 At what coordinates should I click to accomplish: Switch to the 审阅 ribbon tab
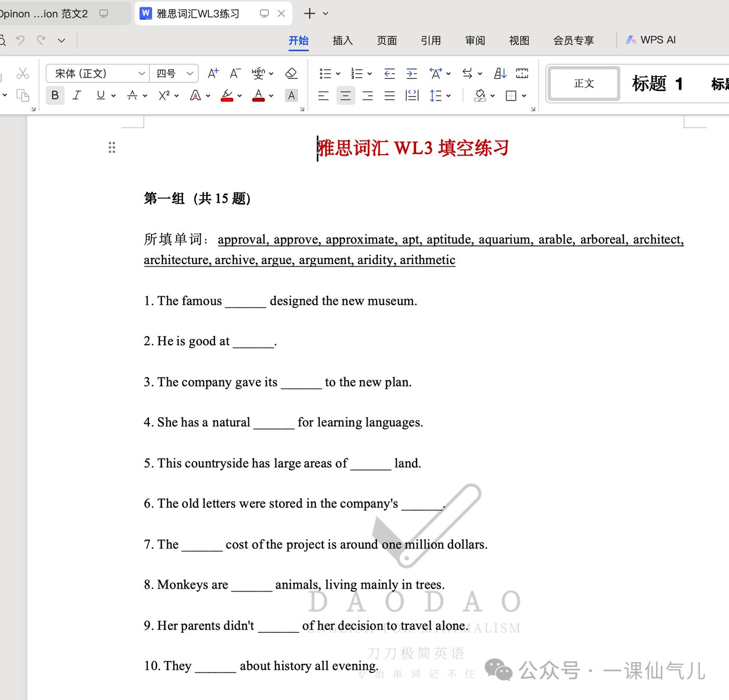(x=475, y=41)
